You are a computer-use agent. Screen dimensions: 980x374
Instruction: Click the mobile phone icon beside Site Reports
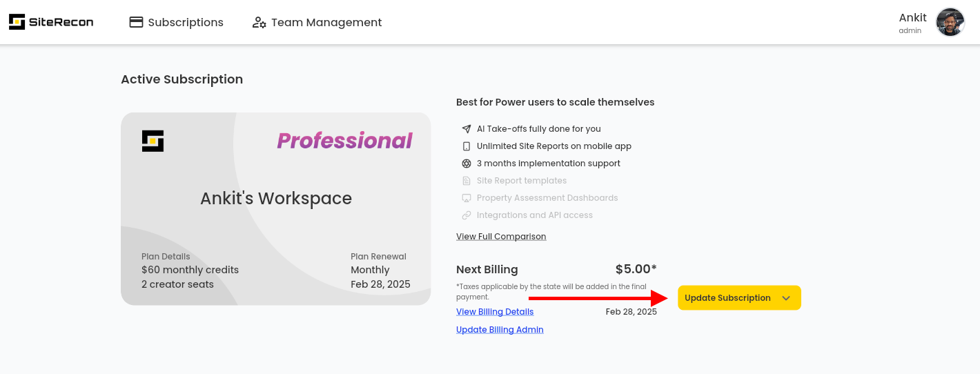pyautogui.click(x=466, y=146)
